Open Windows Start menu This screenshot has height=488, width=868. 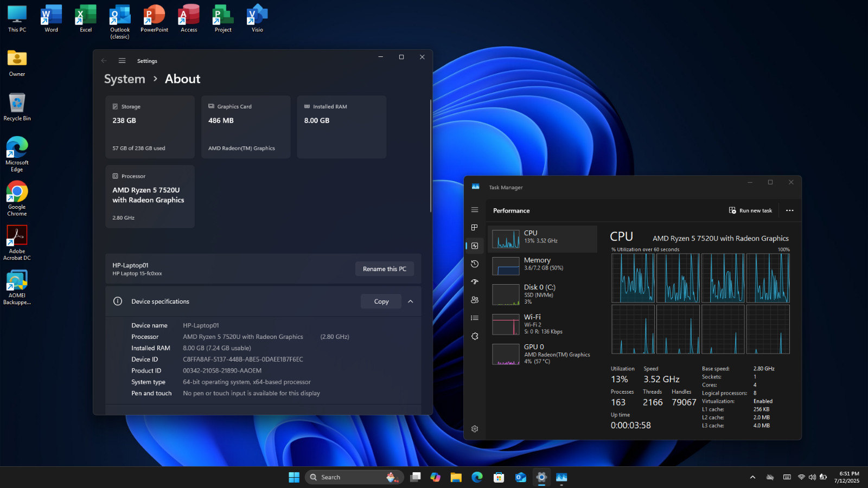pyautogui.click(x=294, y=477)
